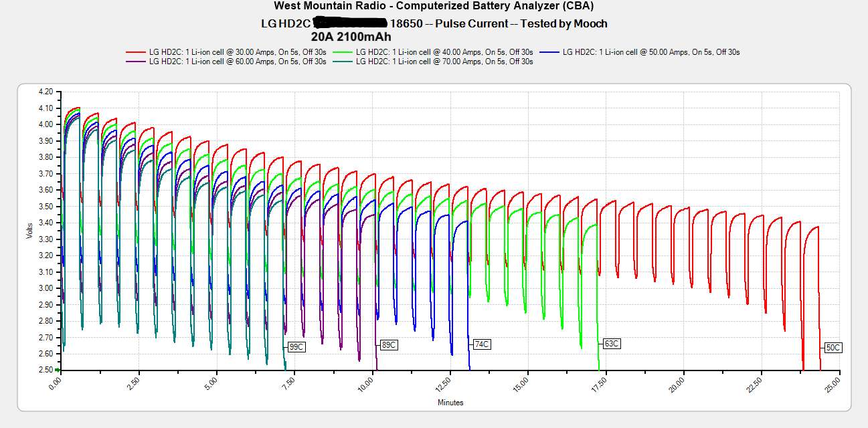Screen dimensions: 868x428
Task: Click the teal 70.00 Amps legend line
Action: click(x=343, y=62)
